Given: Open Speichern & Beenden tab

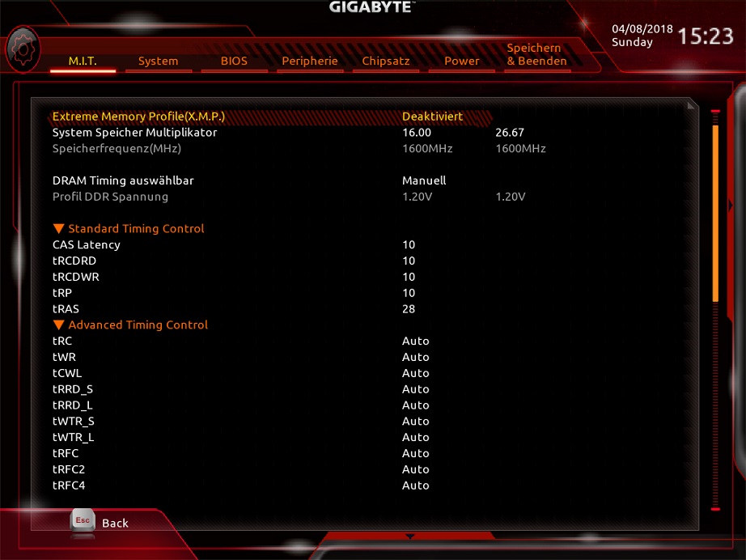Looking at the screenshot, I should click(536, 55).
